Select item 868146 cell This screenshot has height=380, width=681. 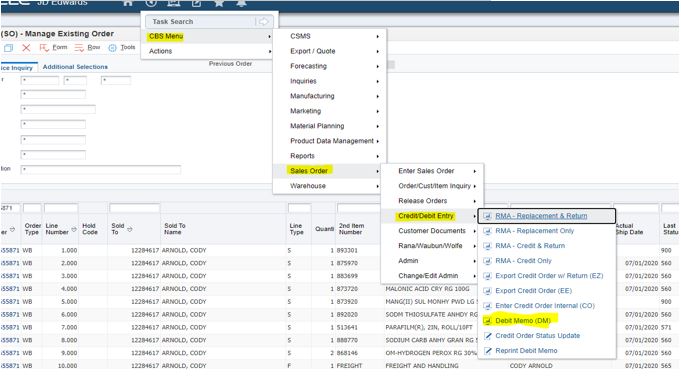348,353
